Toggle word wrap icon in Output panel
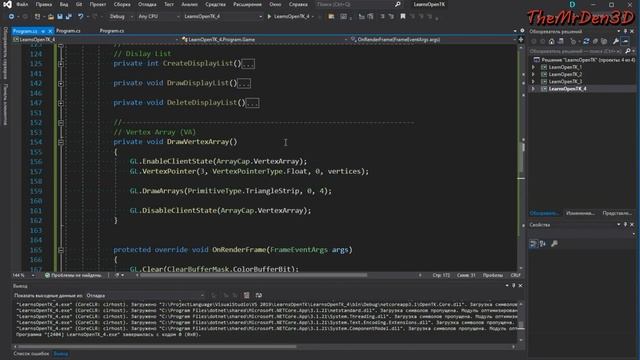 (x=259, y=295)
